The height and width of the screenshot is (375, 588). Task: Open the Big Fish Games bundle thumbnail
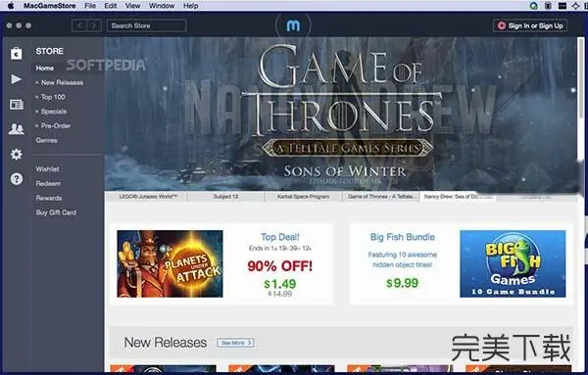click(513, 263)
